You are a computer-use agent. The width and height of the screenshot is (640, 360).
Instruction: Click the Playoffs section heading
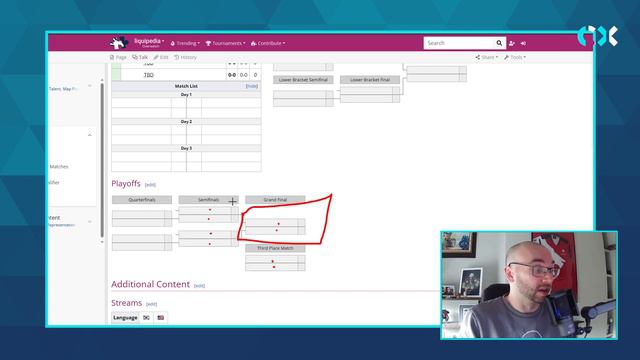point(126,184)
